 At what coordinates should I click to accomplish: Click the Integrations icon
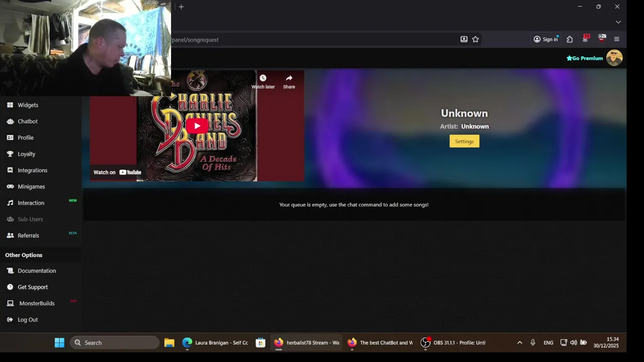coord(10,170)
